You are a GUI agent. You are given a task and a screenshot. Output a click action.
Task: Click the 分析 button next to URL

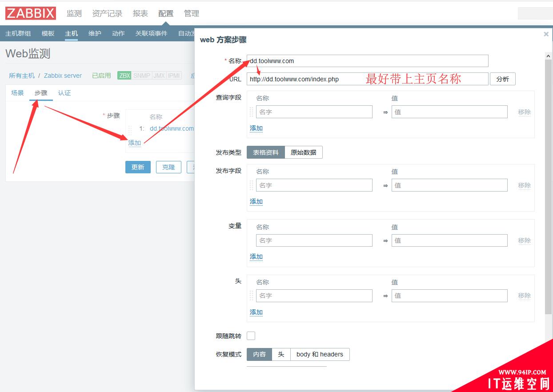coord(503,79)
